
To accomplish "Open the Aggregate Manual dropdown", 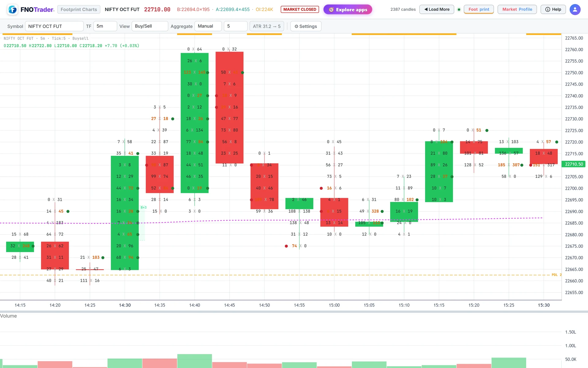I will coord(208,26).
